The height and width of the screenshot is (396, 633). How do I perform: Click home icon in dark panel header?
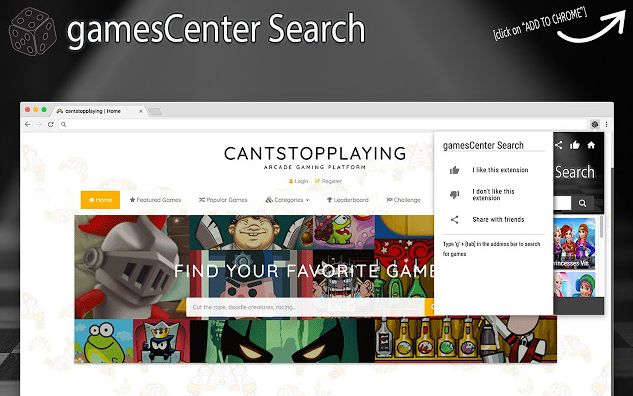(x=591, y=145)
